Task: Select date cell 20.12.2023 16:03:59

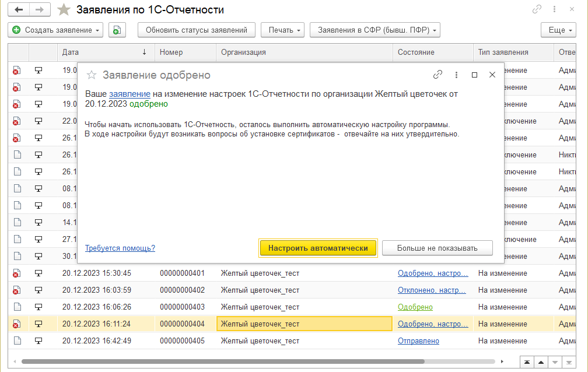Action: (x=106, y=290)
